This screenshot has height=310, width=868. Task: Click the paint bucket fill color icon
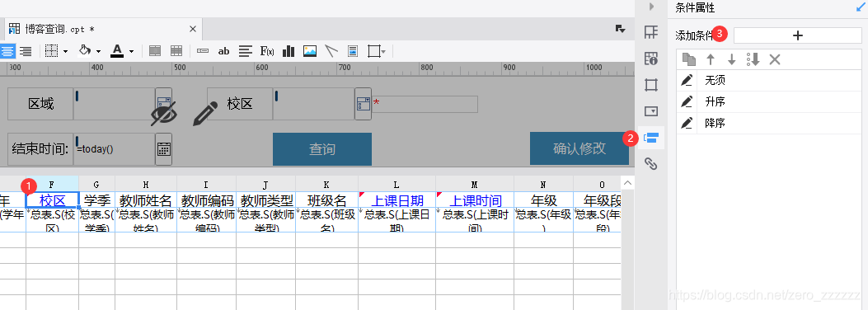[84, 51]
